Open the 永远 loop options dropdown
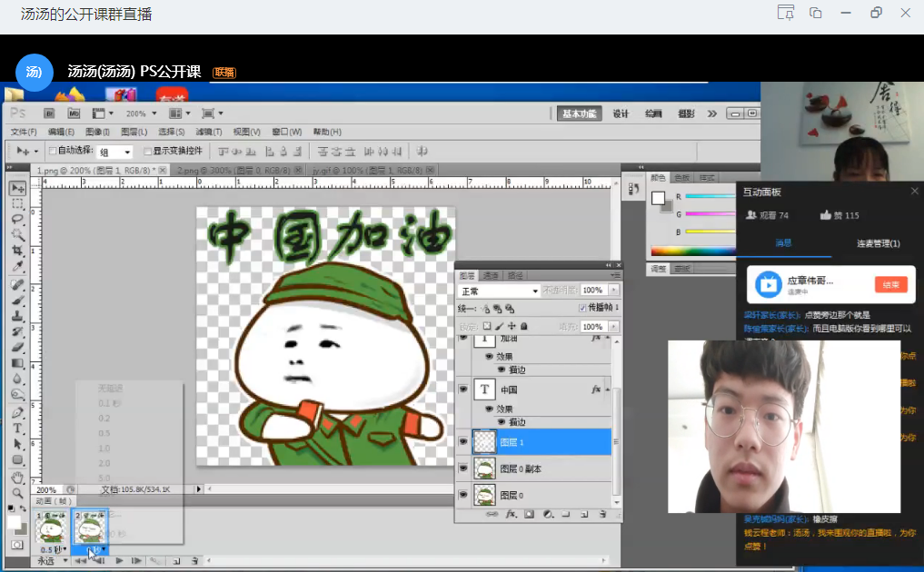Screen dimensions: 924x572 coord(51,561)
